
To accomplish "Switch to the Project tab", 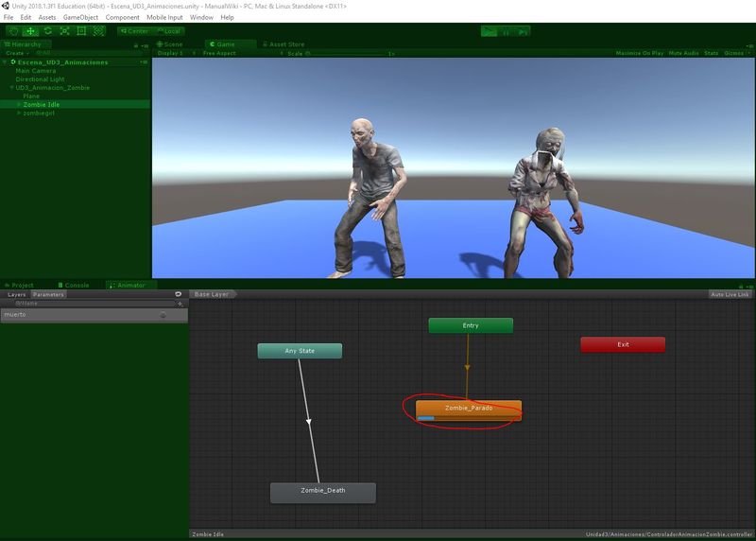I will click(19, 286).
